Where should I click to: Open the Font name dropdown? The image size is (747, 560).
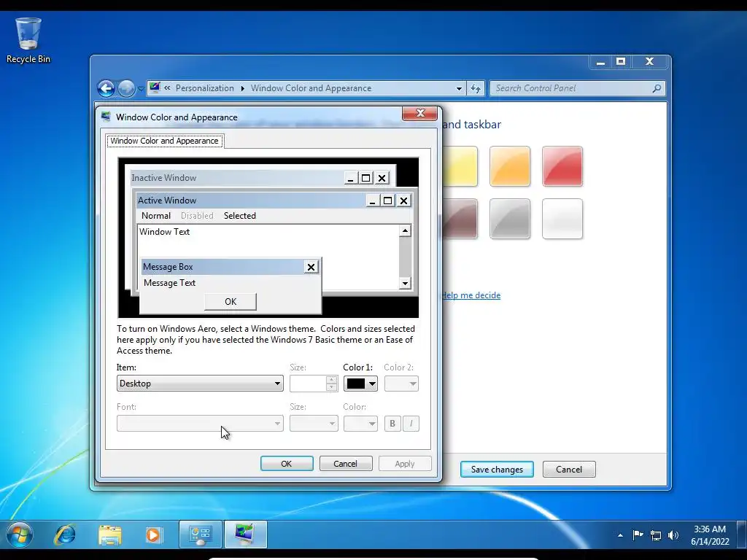200,424
